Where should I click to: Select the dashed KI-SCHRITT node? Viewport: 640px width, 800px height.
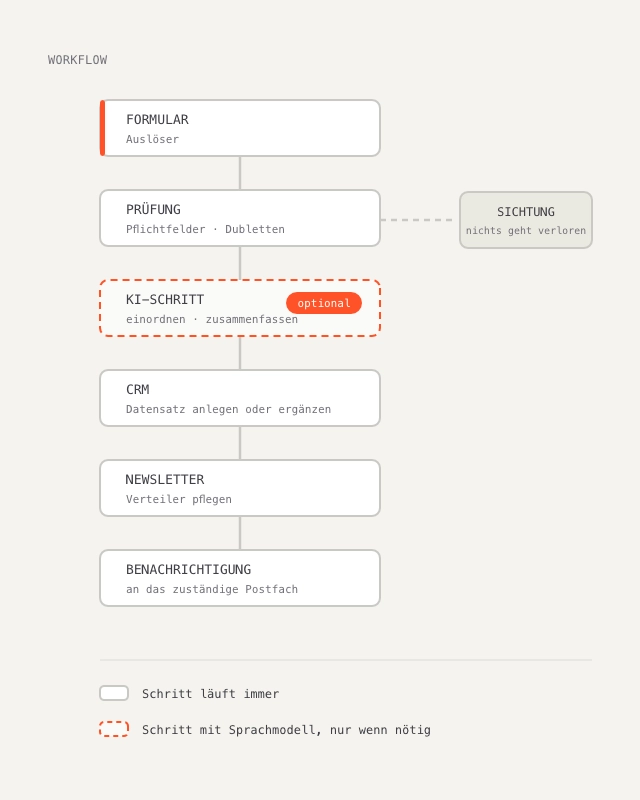tap(240, 308)
